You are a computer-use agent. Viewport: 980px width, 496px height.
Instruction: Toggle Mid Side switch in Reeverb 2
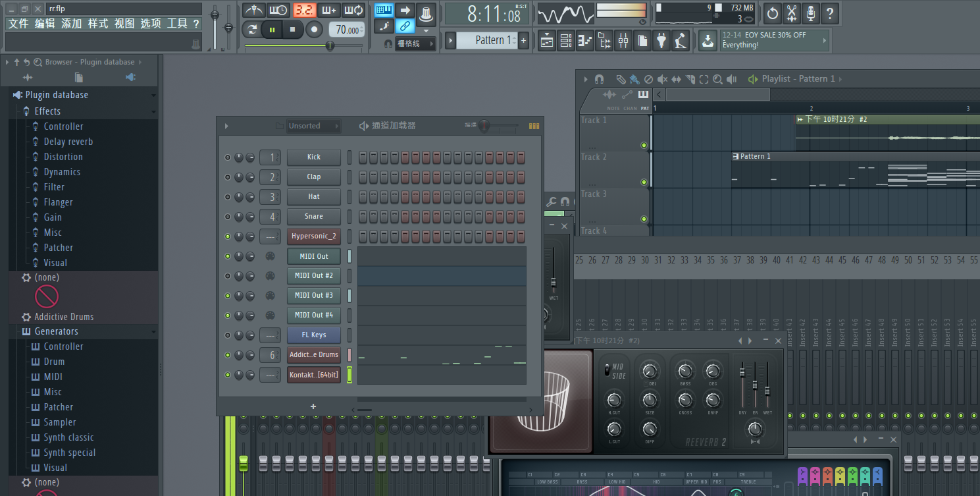click(607, 371)
